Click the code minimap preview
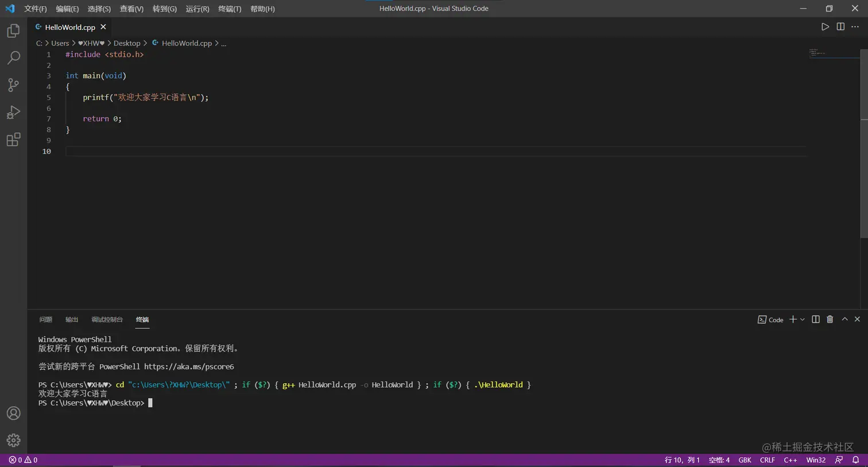Image resolution: width=868 pixels, height=467 pixels. (817, 53)
